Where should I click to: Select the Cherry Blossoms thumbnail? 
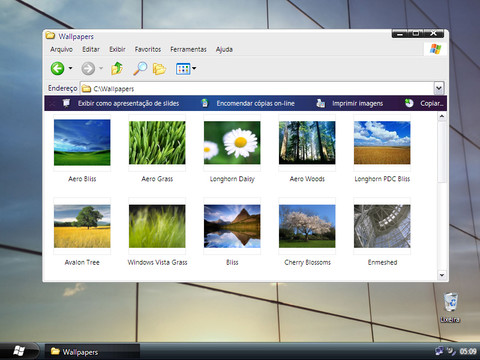(307, 226)
